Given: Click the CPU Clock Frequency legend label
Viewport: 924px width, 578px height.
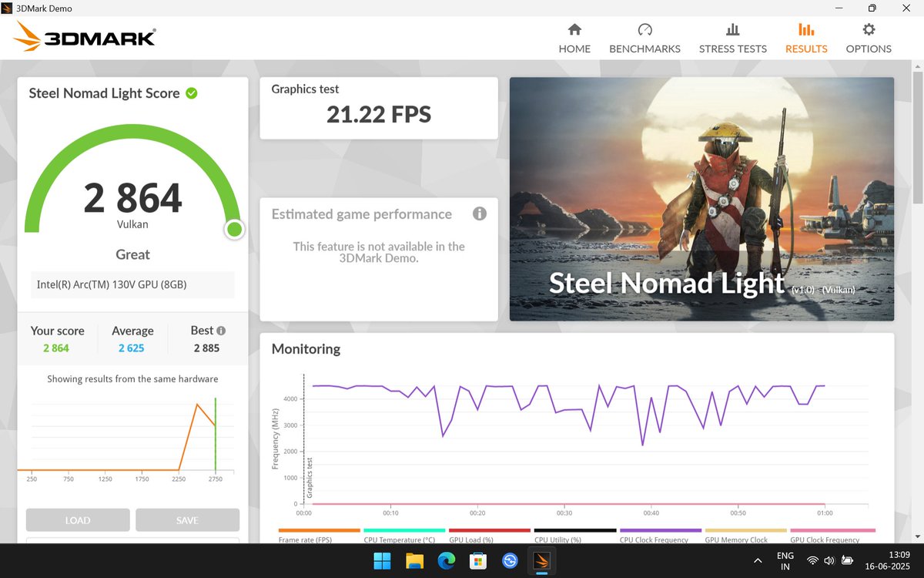Looking at the screenshot, I should click(654, 539).
